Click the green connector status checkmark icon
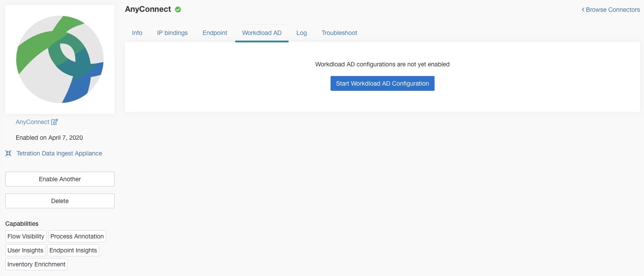The image size is (644, 276). [x=178, y=10]
